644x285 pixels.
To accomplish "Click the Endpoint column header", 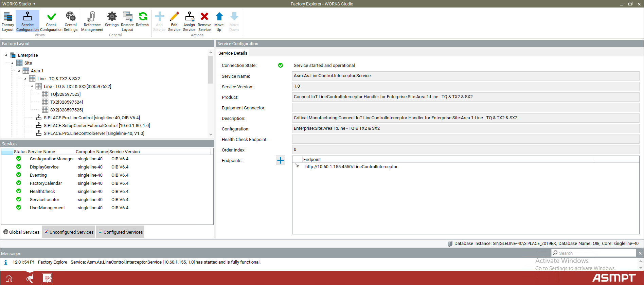I will [x=448, y=159].
